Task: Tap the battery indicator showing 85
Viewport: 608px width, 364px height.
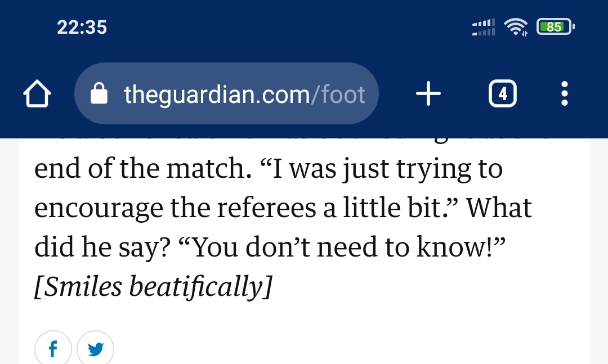Action: tap(555, 27)
